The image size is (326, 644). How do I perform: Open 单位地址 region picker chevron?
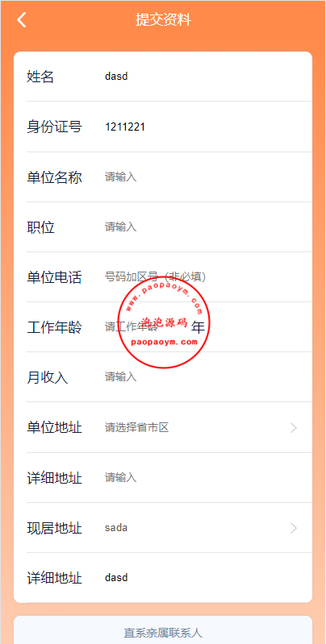tap(294, 427)
